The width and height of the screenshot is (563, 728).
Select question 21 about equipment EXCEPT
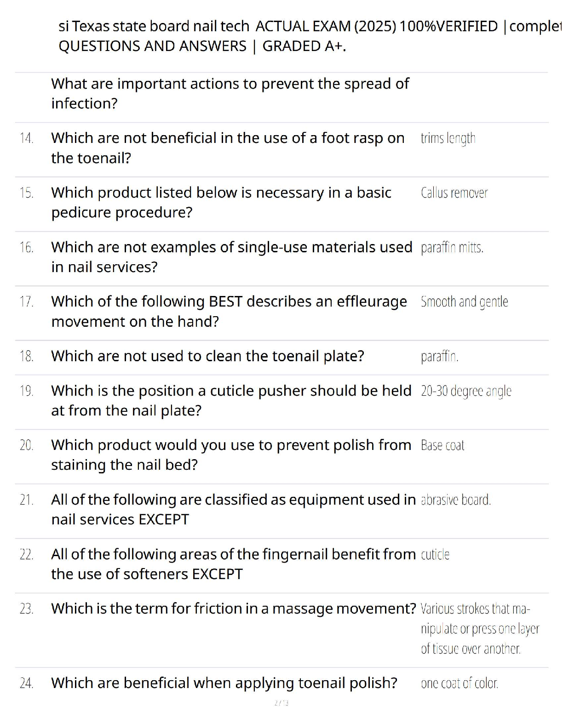234,509
